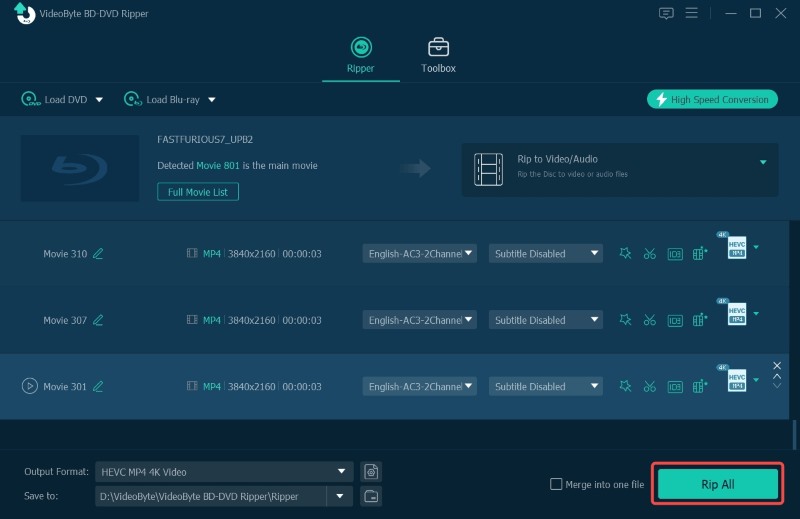Image resolution: width=800 pixels, height=519 pixels.
Task: Expand the Rip to Video/Audio dropdown
Action: coord(763,162)
